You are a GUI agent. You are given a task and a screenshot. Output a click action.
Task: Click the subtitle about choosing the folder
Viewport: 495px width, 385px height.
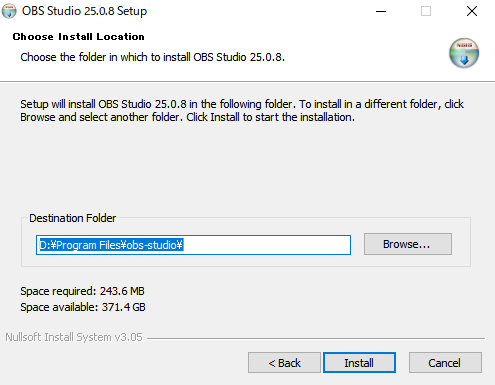coord(153,57)
